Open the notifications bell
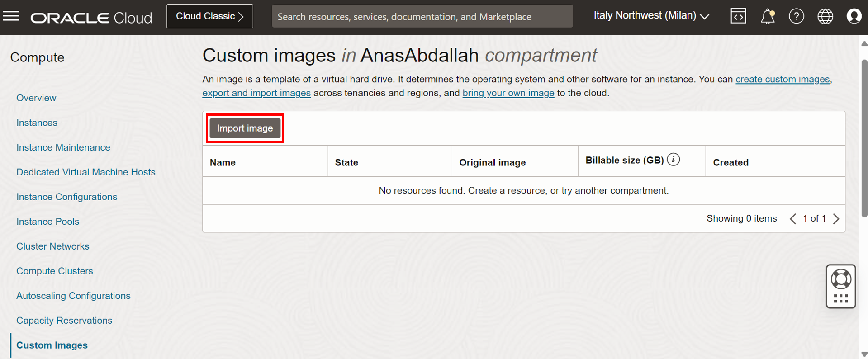This screenshot has width=868, height=359. click(x=768, y=17)
